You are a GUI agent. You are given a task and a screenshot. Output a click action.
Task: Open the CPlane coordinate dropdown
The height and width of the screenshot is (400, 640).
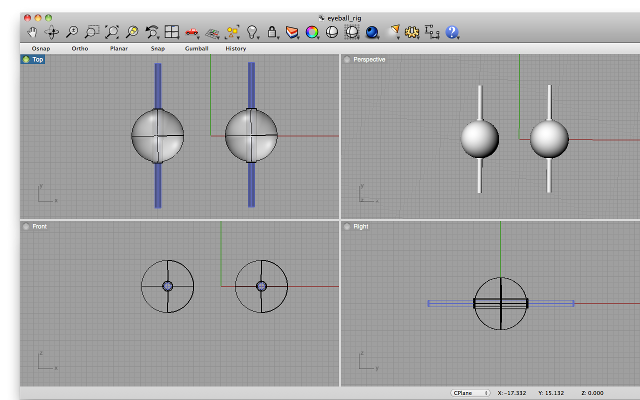(470, 393)
